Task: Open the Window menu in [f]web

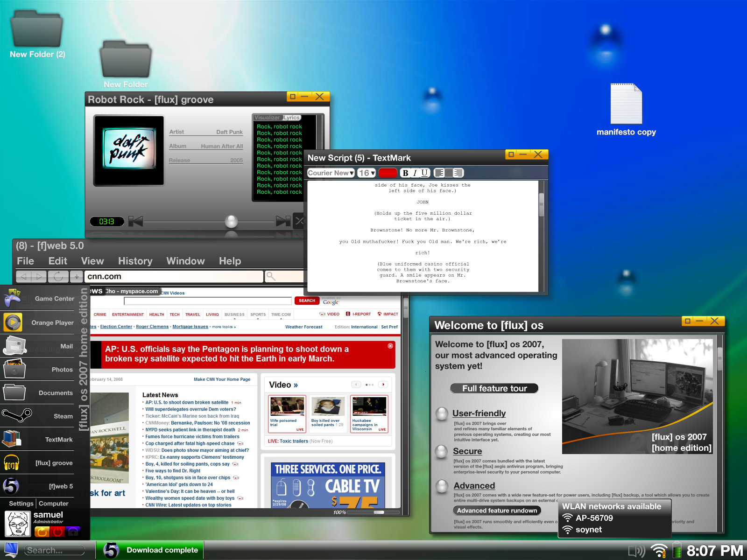Action: pos(185,261)
